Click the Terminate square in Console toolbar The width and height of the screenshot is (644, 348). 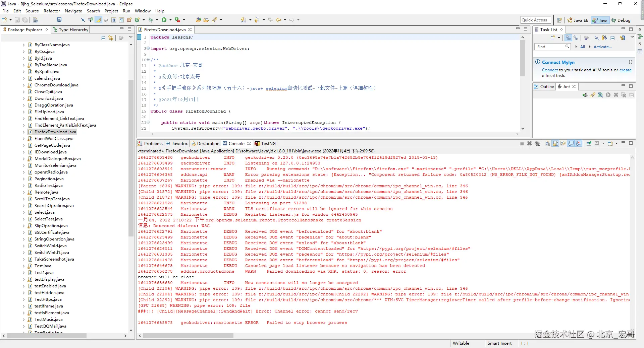point(522,144)
